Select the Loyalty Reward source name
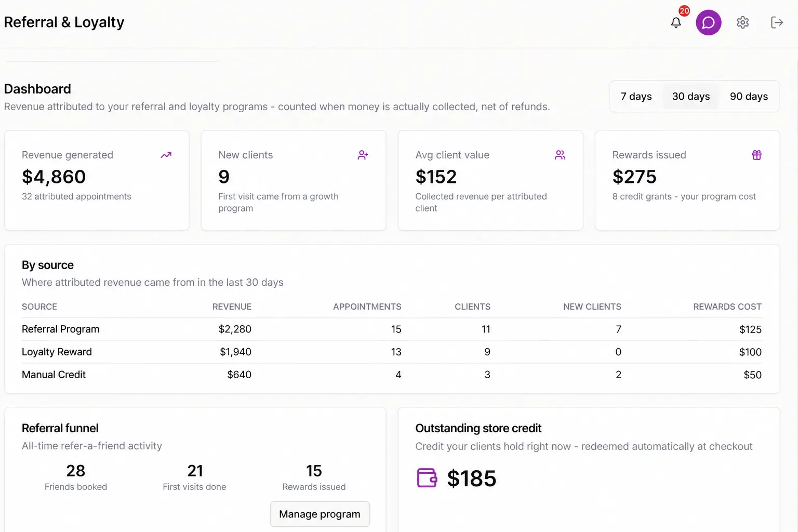This screenshot has height=532, width=798. [x=57, y=352]
